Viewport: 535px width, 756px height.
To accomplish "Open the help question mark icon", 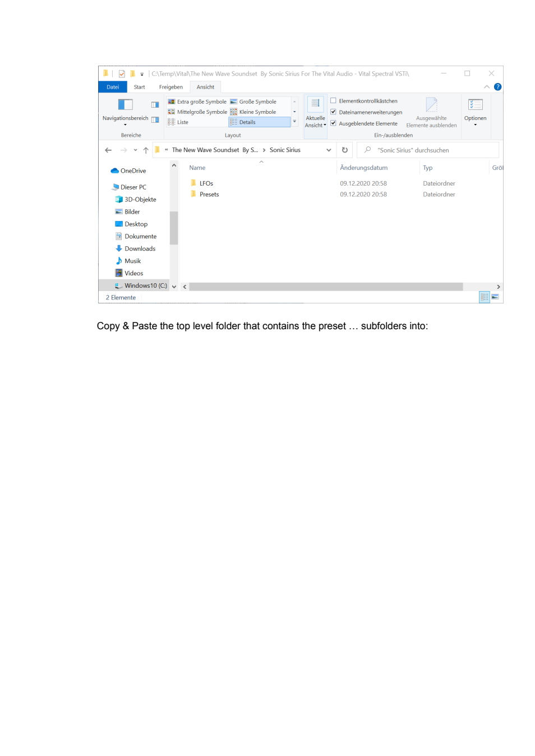I will tap(497, 87).
